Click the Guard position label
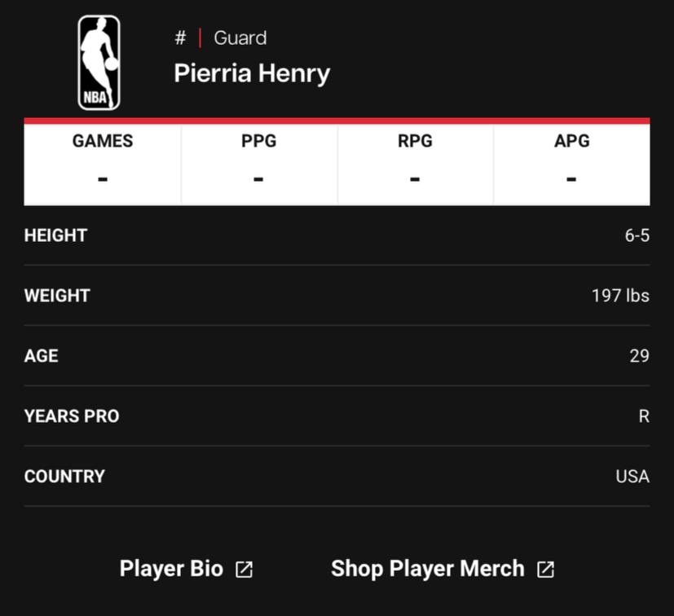The height and width of the screenshot is (616, 674). coord(240,37)
